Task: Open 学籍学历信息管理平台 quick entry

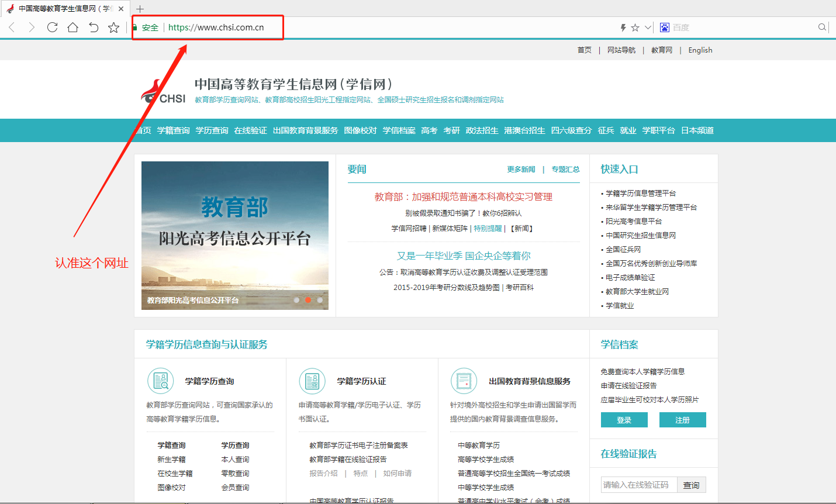Action: (641, 194)
